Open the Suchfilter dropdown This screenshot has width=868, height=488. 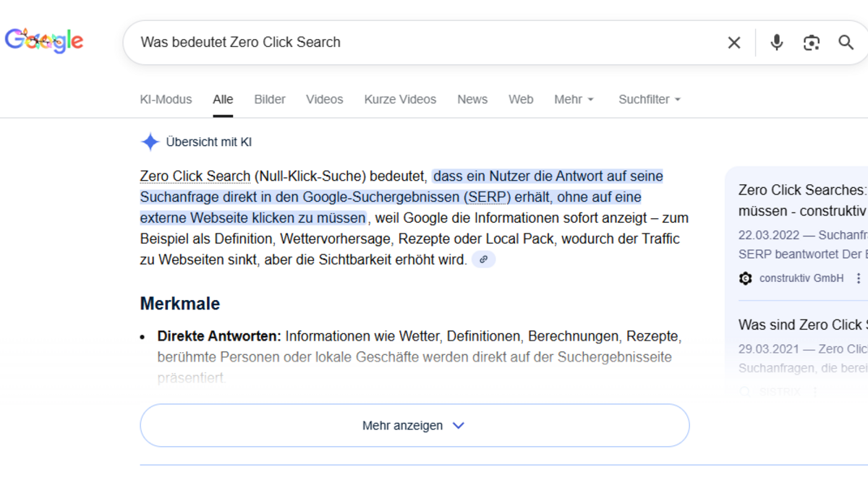click(x=649, y=100)
